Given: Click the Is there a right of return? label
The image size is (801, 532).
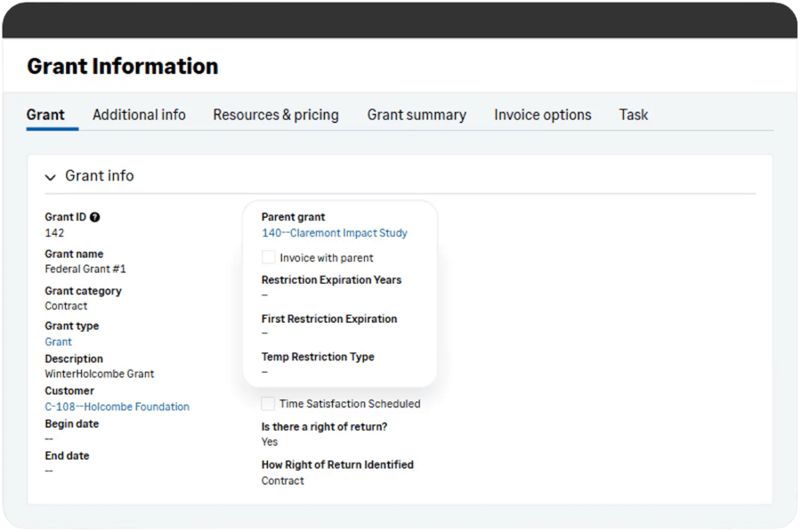Looking at the screenshot, I should coord(324,426).
